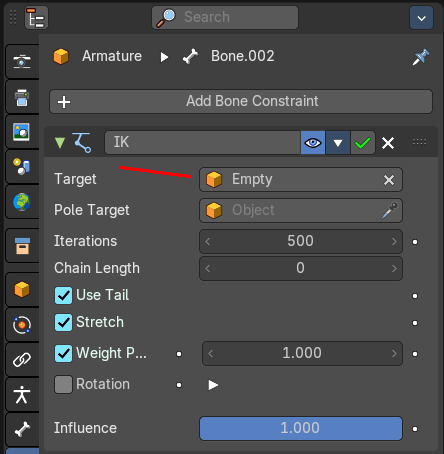The width and height of the screenshot is (444, 454).
Task: Click the IK constraint type icon
Action: tap(82, 143)
